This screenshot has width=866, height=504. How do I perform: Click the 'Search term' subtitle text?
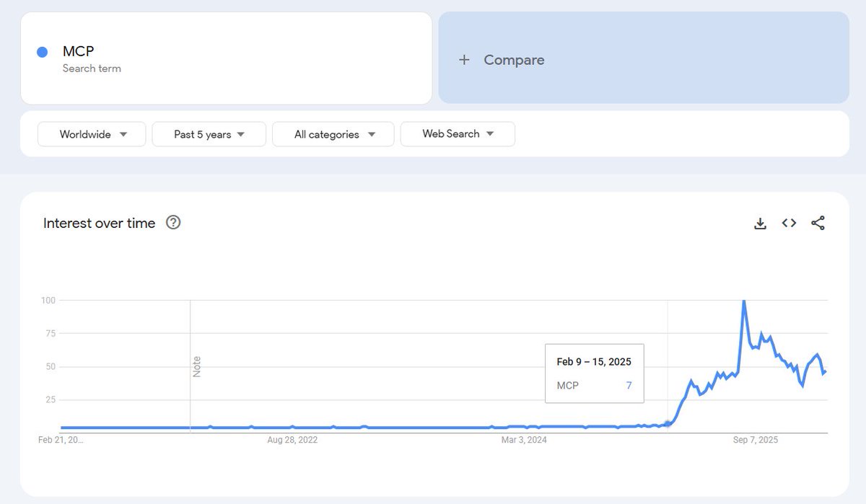point(92,68)
